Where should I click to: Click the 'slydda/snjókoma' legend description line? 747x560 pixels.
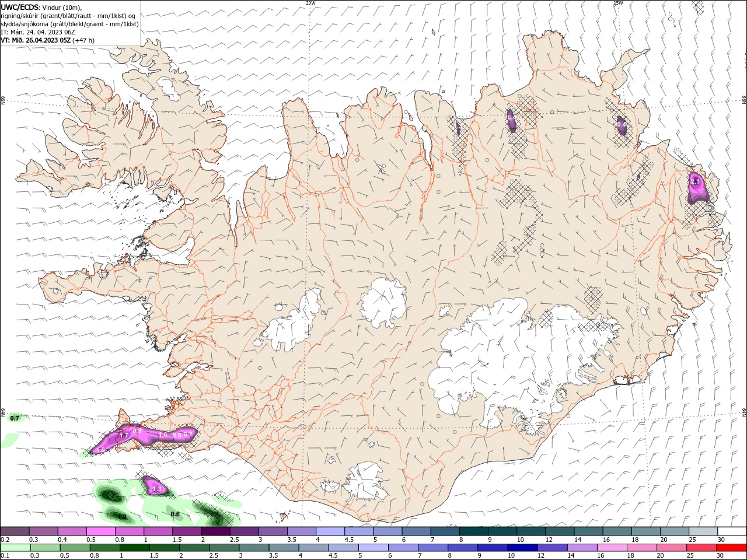(x=69, y=24)
